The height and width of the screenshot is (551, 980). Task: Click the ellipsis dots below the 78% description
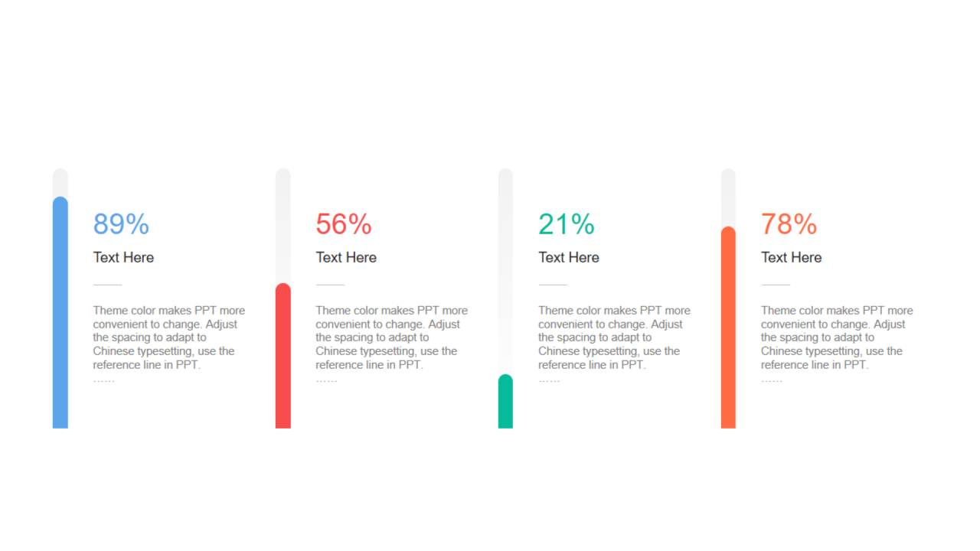point(772,380)
